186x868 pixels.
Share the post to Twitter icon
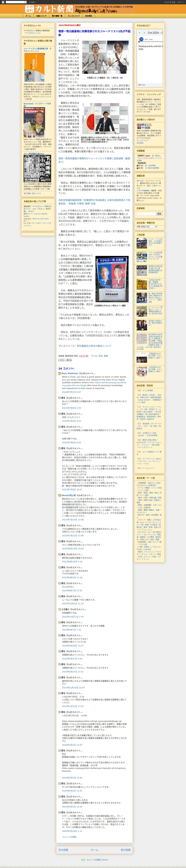pos(65,360)
